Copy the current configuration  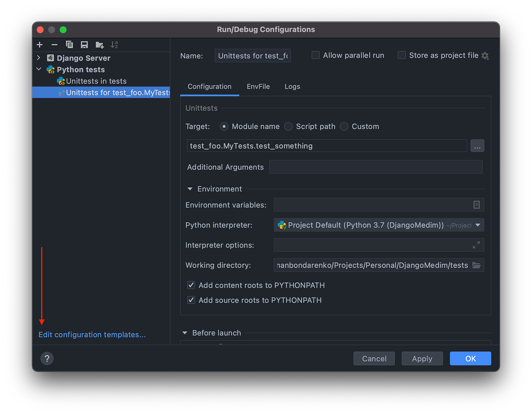coord(70,44)
